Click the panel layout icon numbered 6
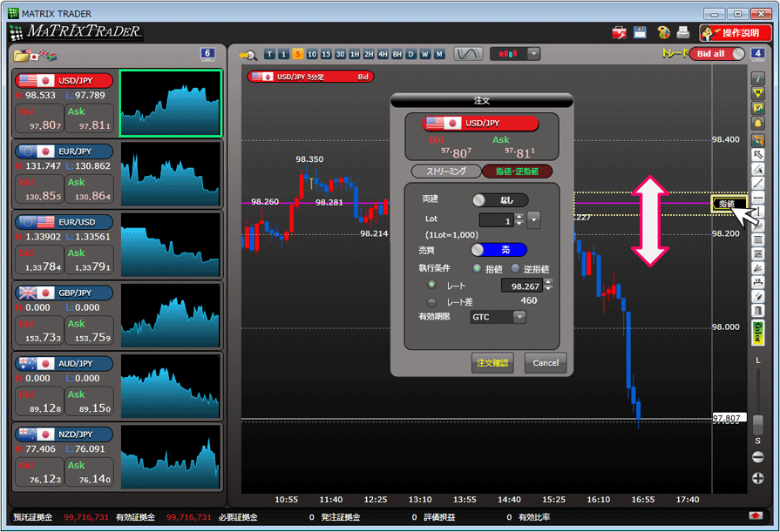This screenshot has width=780, height=532. coord(207,54)
